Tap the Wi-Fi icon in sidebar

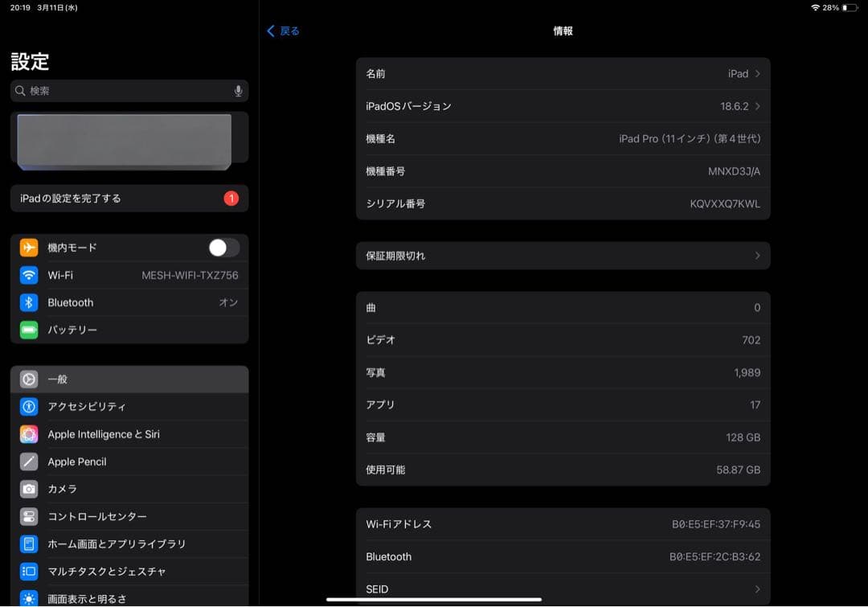click(29, 275)
